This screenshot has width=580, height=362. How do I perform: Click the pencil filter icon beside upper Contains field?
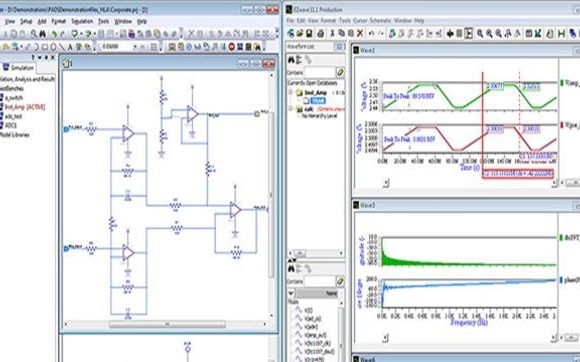[340, 72]
